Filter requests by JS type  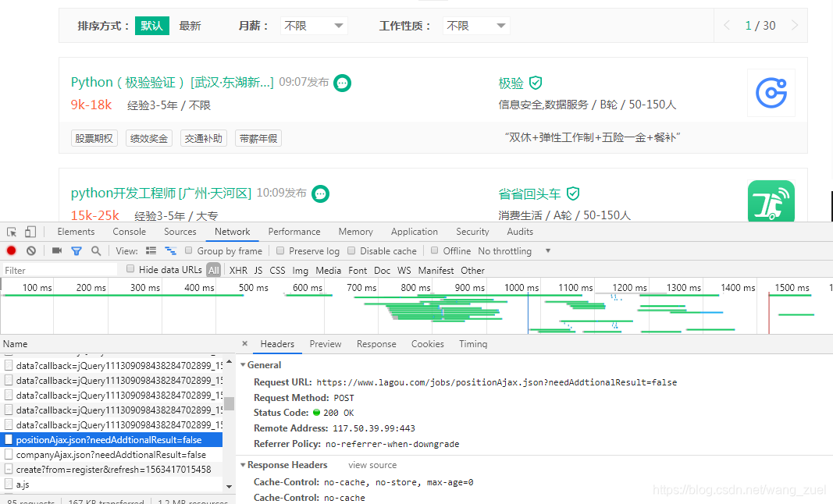coord(258,270)
